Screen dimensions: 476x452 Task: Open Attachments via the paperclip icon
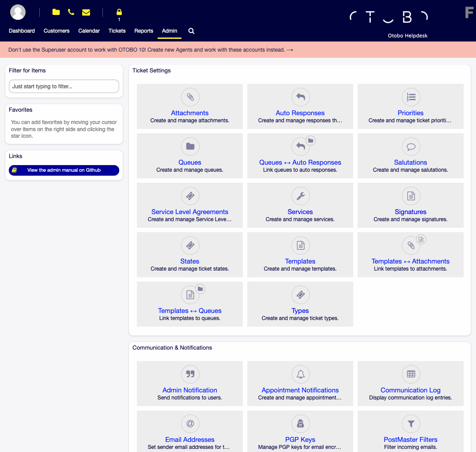click(190, 97)
